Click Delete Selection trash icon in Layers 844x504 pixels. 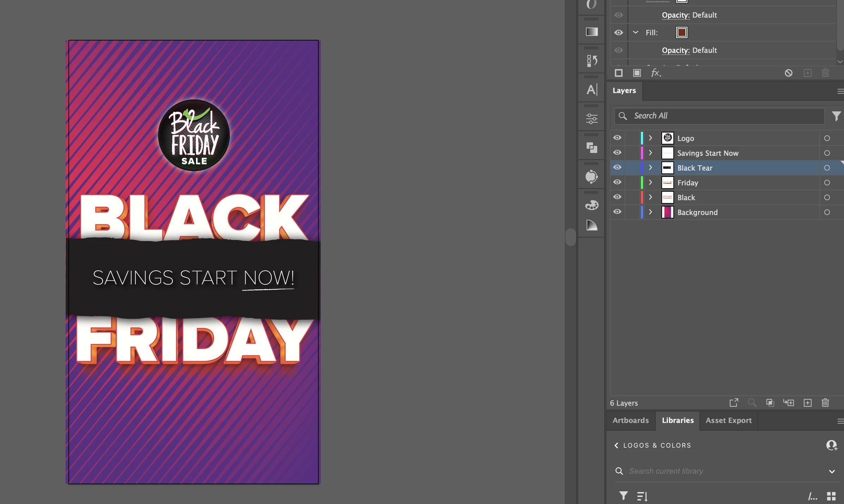[825, 403]
